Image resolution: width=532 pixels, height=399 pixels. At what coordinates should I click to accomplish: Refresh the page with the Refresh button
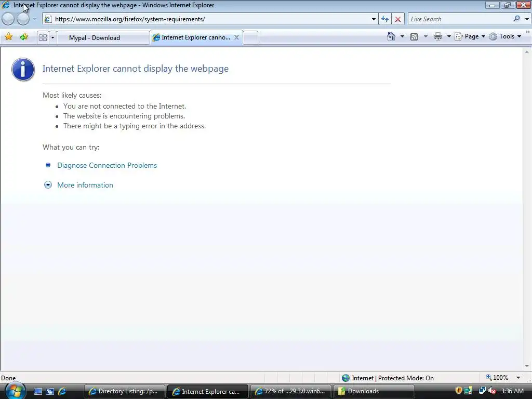pyautogui.click(x=385, y=19)
